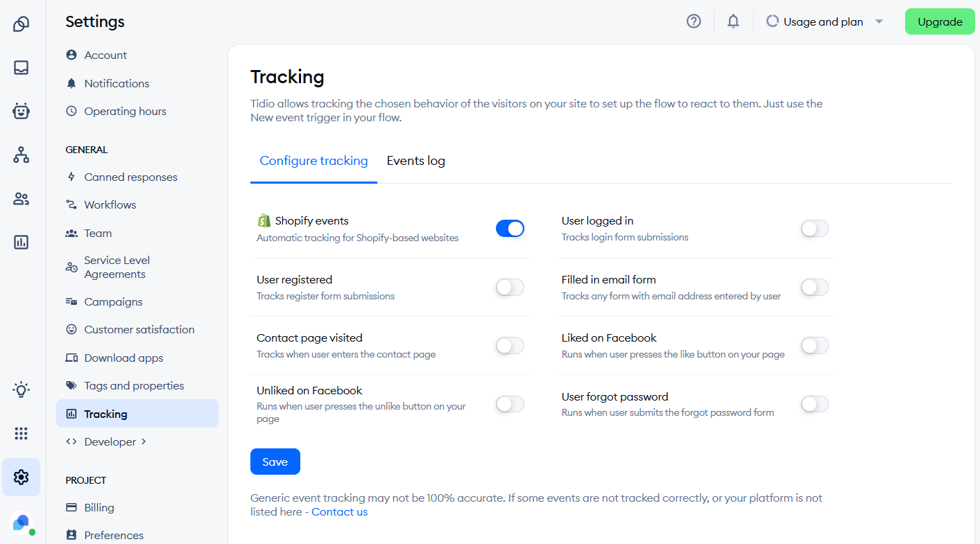The width and height of the screenshot is (980, 544).
Task: Disable the Shopify events toggle
Action: pyautogui.click(x=510, y=229)
